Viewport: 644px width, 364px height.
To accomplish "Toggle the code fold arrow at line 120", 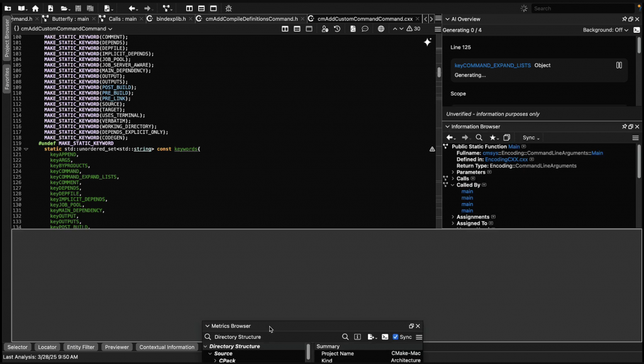I will coord(26,149).
